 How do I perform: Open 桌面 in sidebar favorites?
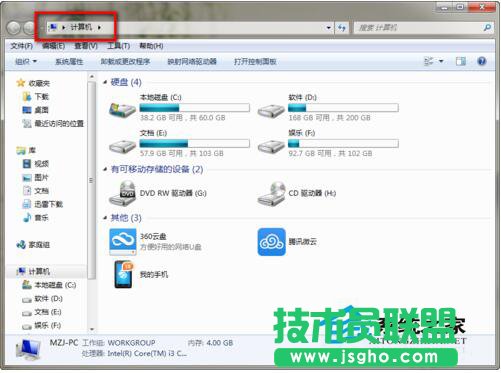tap(36, 110)
